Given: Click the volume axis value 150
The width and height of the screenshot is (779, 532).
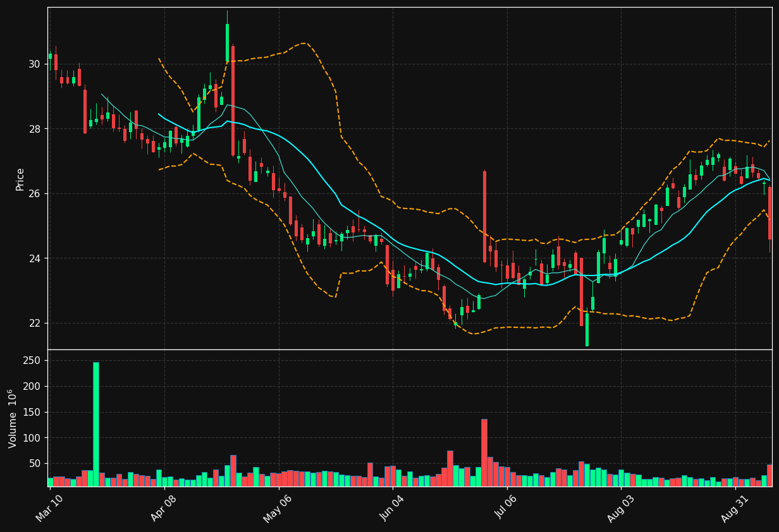Looking at the screenshot, I should 32,412.
